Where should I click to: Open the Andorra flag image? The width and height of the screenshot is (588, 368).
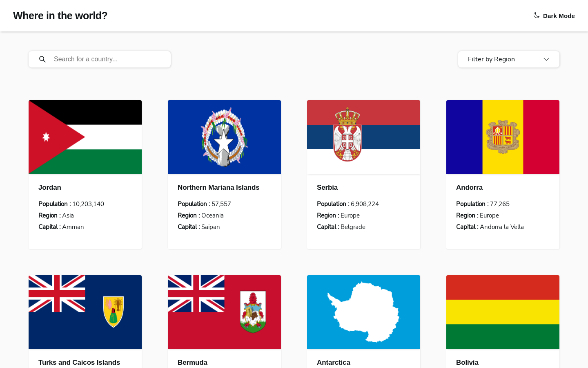(x=503, y=137)
